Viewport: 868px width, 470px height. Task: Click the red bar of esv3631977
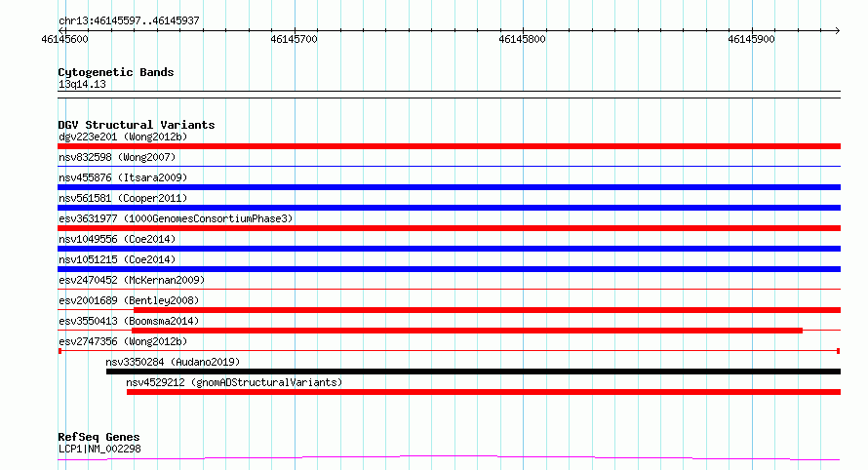(449, 228)
